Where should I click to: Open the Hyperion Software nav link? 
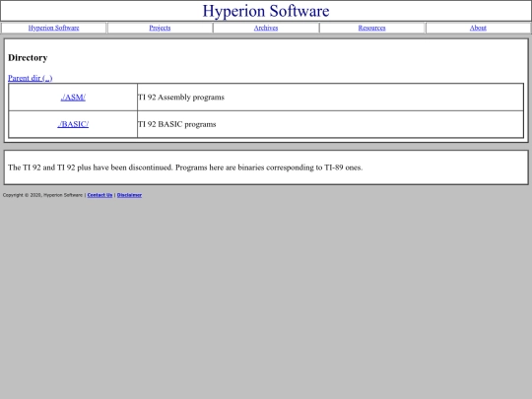click(x=53, y=28)
